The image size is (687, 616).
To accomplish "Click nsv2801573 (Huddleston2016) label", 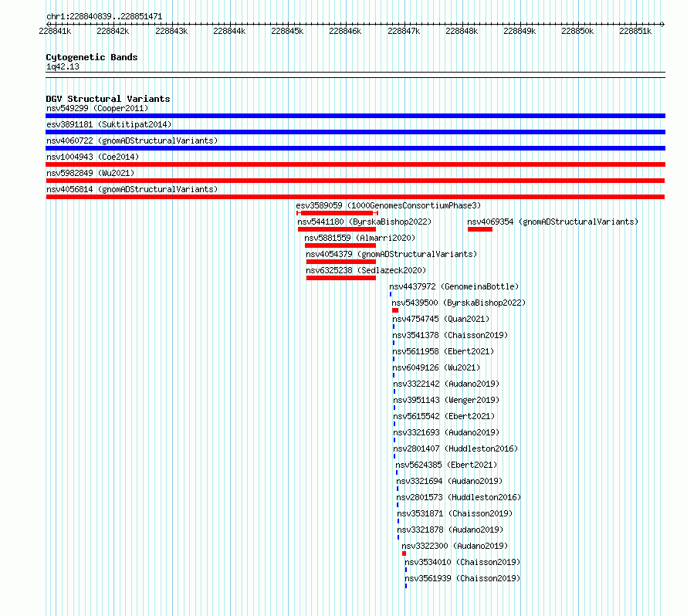I will point(459,497).
